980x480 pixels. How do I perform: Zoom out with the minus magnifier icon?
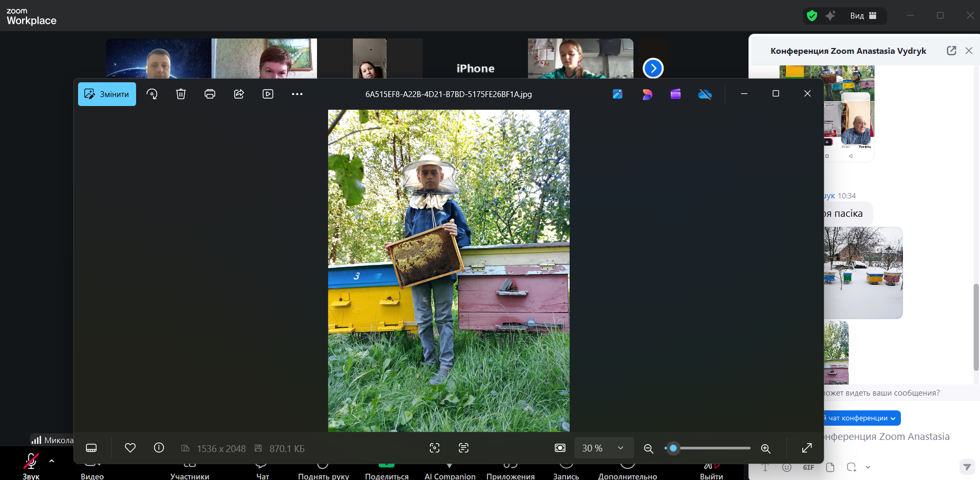[649, 448]
